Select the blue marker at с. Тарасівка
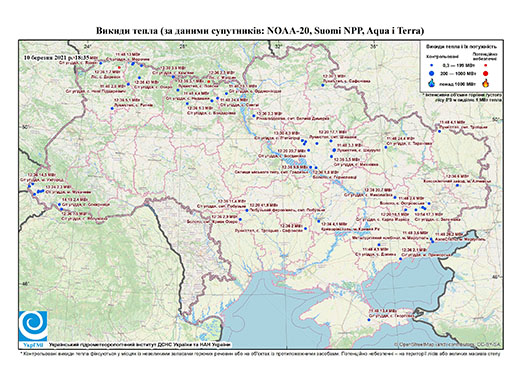The height and width of the screenshot is (368, 520). click(x=386, y=147)
